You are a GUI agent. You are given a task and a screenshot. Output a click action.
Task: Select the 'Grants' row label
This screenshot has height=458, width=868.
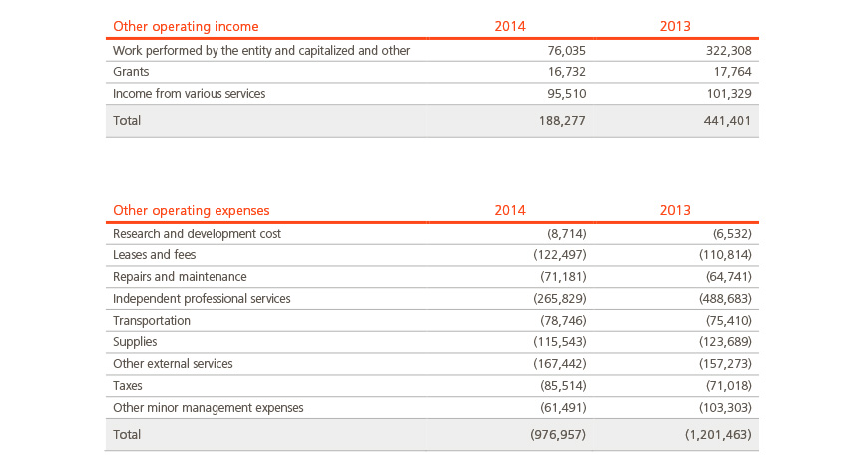131,72
